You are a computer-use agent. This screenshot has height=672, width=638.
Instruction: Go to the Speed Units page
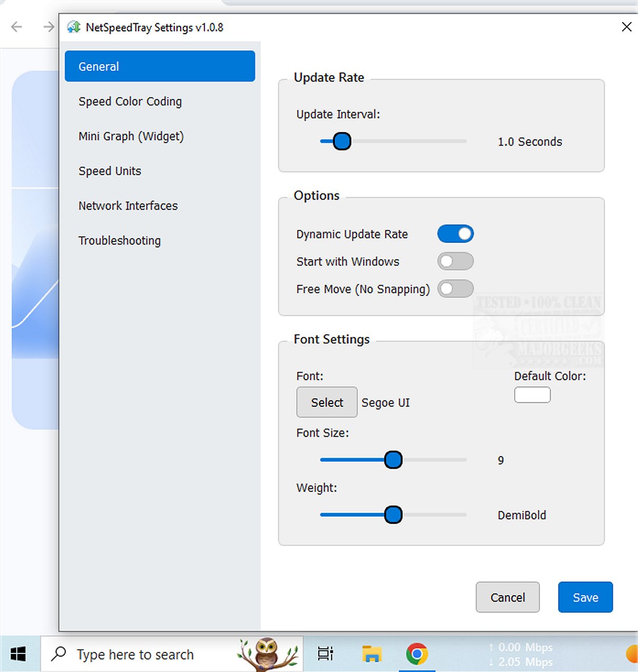pos(110,171)
